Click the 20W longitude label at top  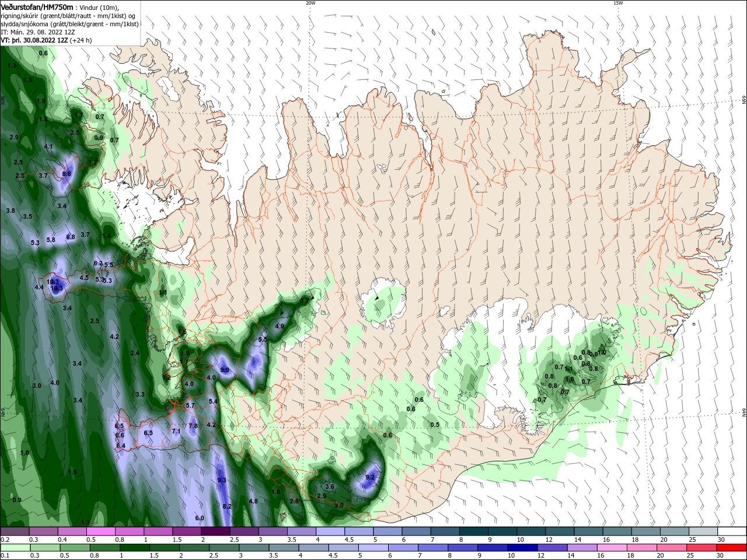310,3
